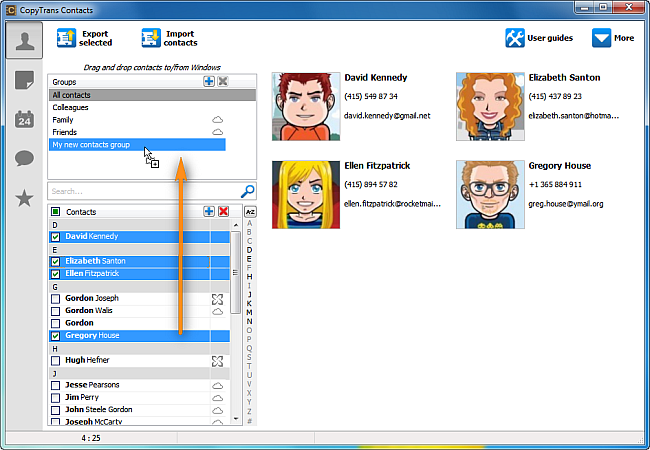Click cloud icon beside Gordon Walis
The height and width of the screenshot is (450, 650).
[x=218, y=311]
